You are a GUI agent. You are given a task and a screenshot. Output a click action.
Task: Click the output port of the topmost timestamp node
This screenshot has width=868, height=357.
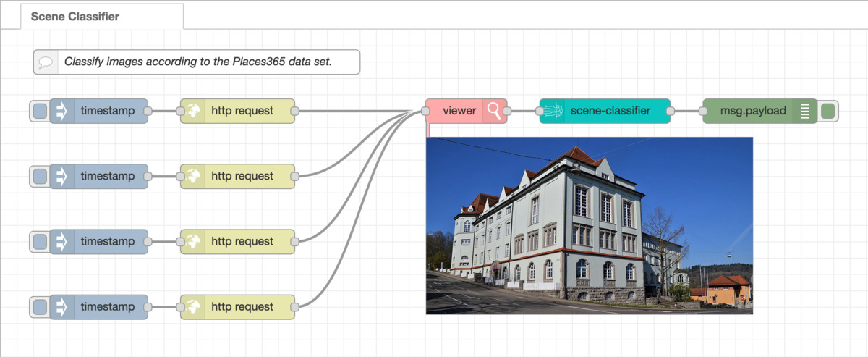pyautogui.click(x=148, y=111)
